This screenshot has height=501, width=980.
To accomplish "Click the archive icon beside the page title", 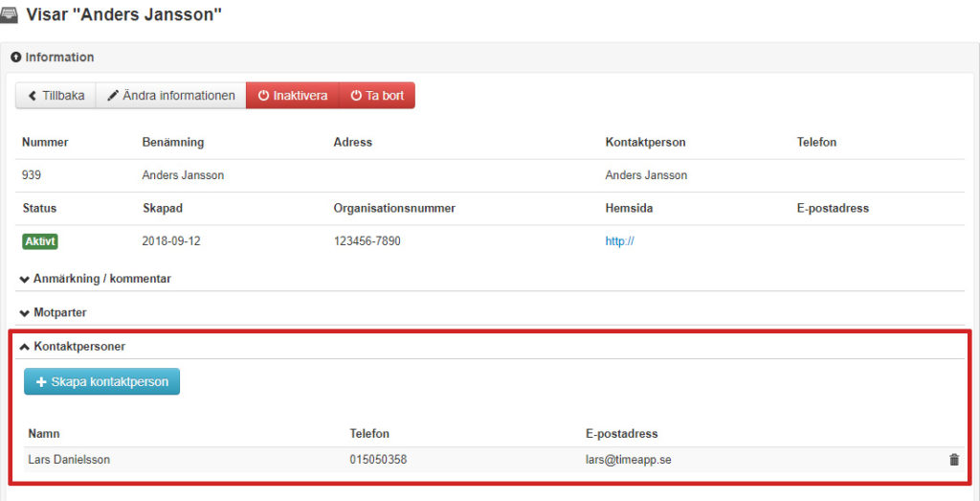I will 10,14.
